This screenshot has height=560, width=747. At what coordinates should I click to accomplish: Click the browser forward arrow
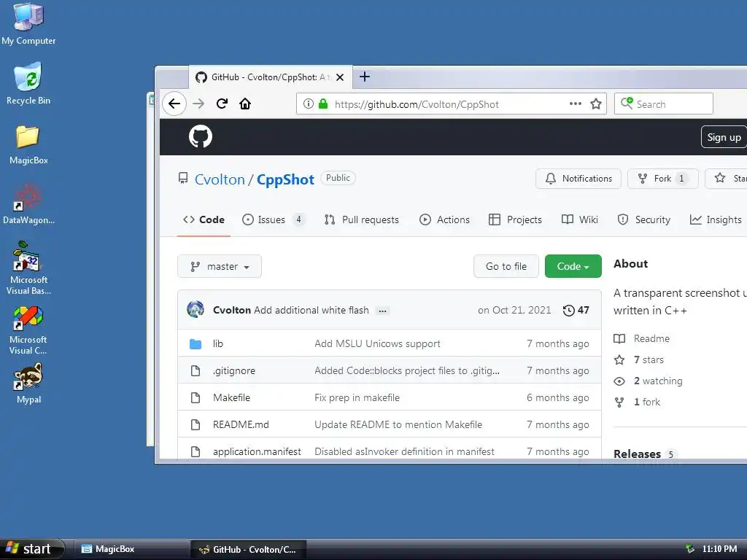coord(198,104)
